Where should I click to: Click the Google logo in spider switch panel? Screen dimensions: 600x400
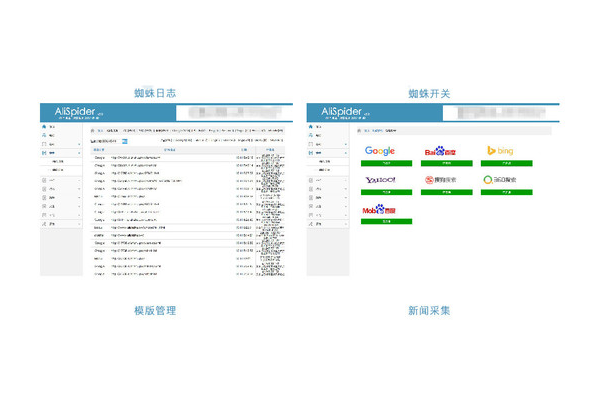380,151
